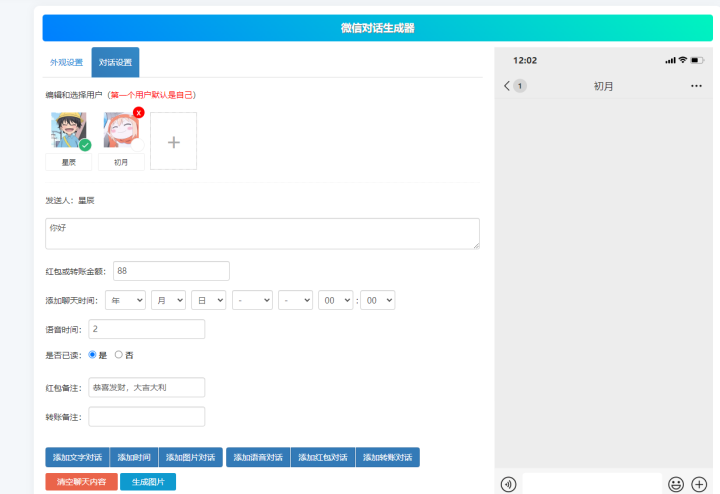
Task: Select the 初月 user avatar
Action: click(x=121, y=131)
